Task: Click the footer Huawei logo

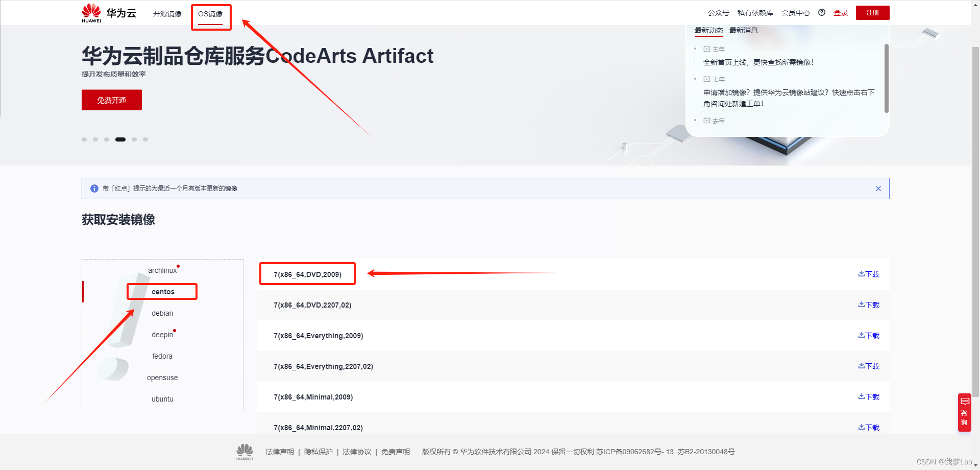Action: tap(244, 452)
